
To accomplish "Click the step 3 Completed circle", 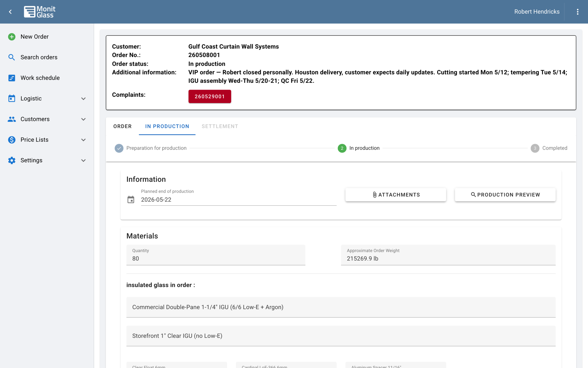I will (x=535, y=148).
